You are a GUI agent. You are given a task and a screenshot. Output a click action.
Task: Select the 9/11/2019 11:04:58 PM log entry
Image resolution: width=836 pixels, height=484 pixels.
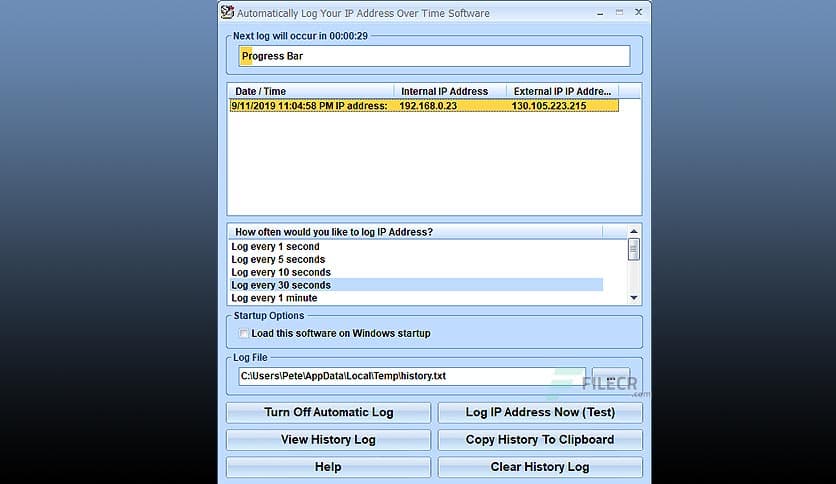424,106
